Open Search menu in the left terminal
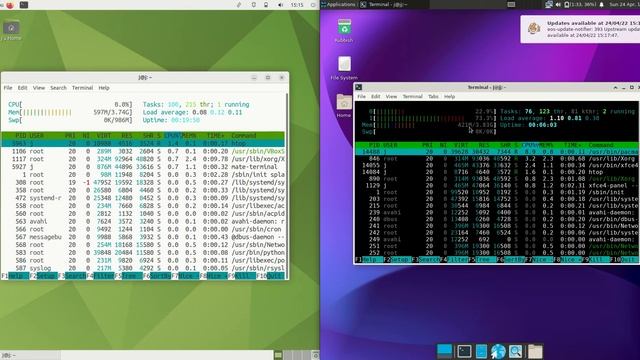This screenshot has height=360, width=640. point(58,88)
